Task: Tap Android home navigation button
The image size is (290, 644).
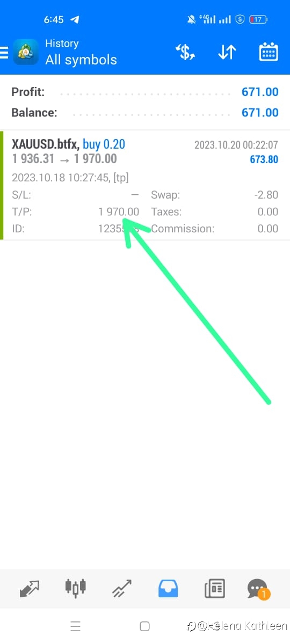Action: [x=144, y=626]
